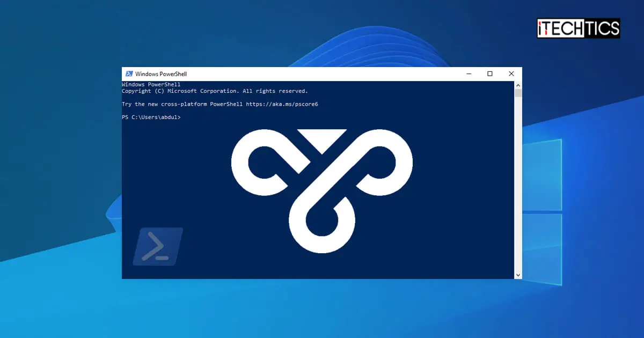Screen dimensions: 644x338
Task: Click the scrollbar down arrow in PowerShell
Action: [x=518, y=275]
